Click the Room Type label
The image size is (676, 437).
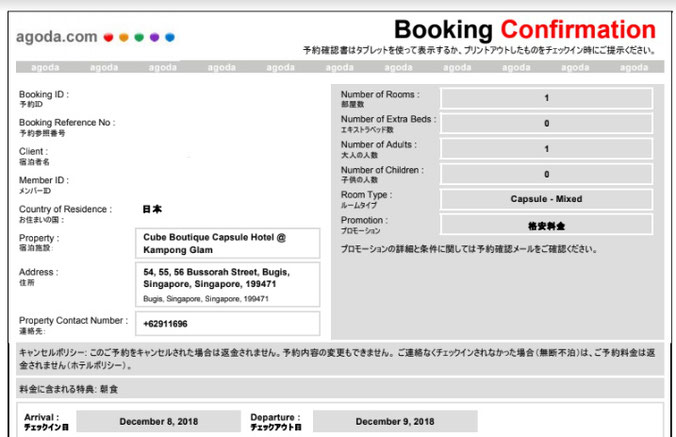pos(366,195)
